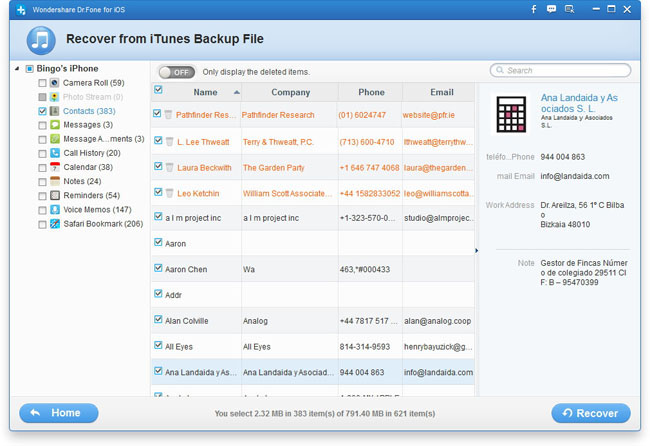Click the Home button
This screenshot has width=650, height=446.
58,412
